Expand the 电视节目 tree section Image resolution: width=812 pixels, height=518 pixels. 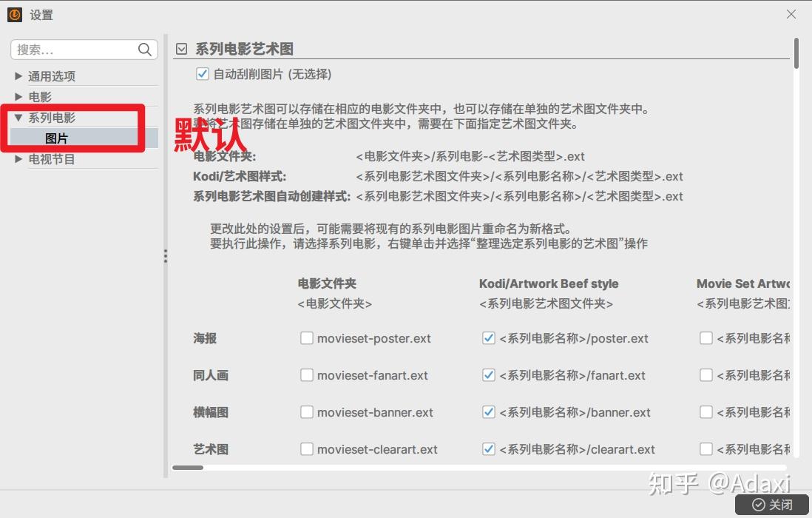[18, 158]
